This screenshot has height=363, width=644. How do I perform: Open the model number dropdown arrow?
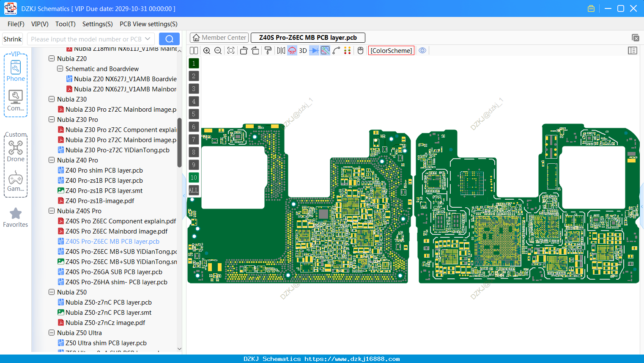click(148, 39)
